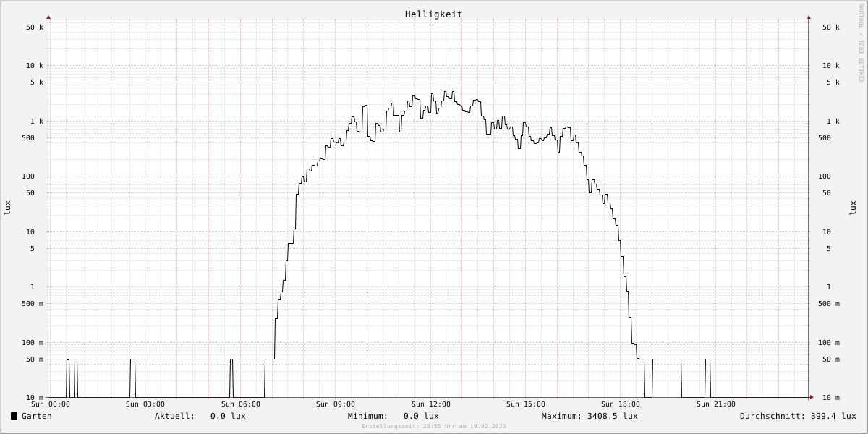The width and height of the screenshot is (868, 434).
Task: Click the Sun 21:00 time axis label
Action: point(716,404)
